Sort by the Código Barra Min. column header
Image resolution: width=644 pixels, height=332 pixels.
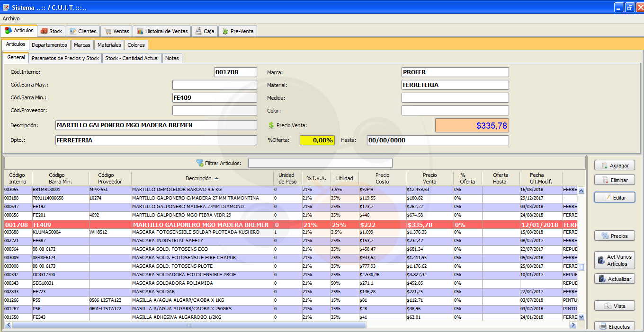pos(60,178)
